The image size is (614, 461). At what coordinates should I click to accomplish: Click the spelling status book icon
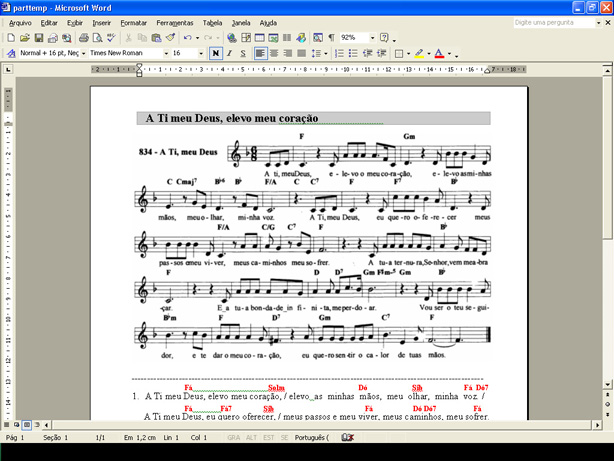(347, 437)
